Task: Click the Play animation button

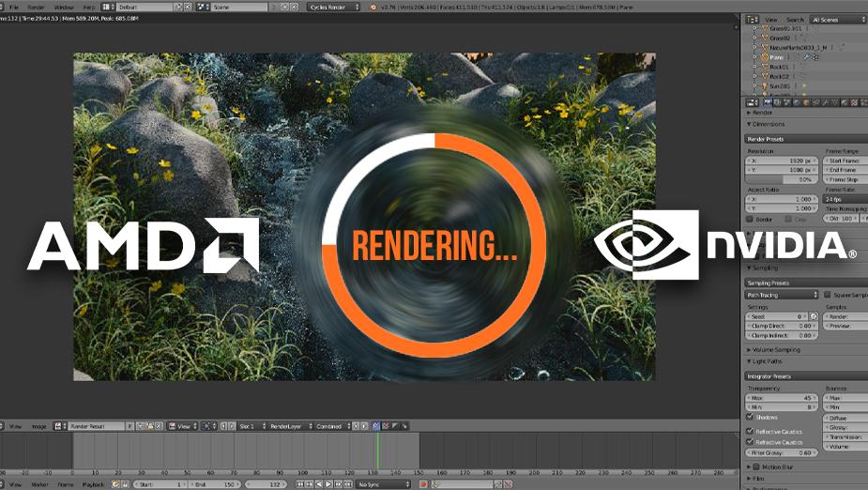Action: 328,484
